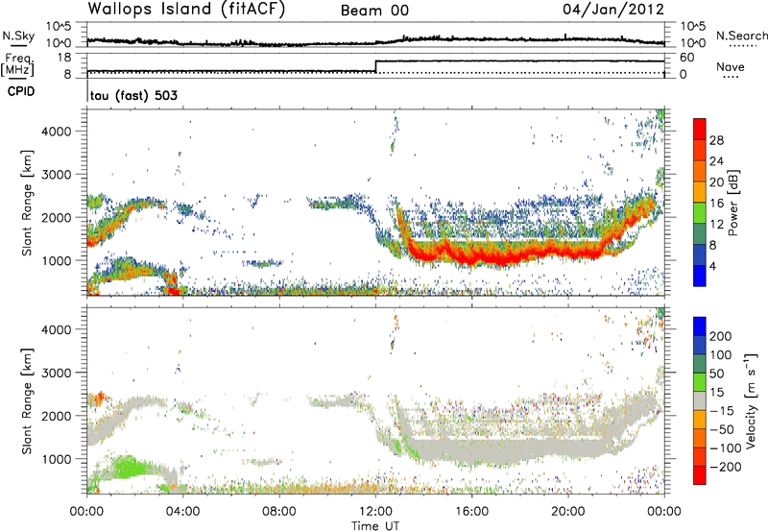Click the "4" label on Power colorbar

pyautogui.click(x=712, y=267)
